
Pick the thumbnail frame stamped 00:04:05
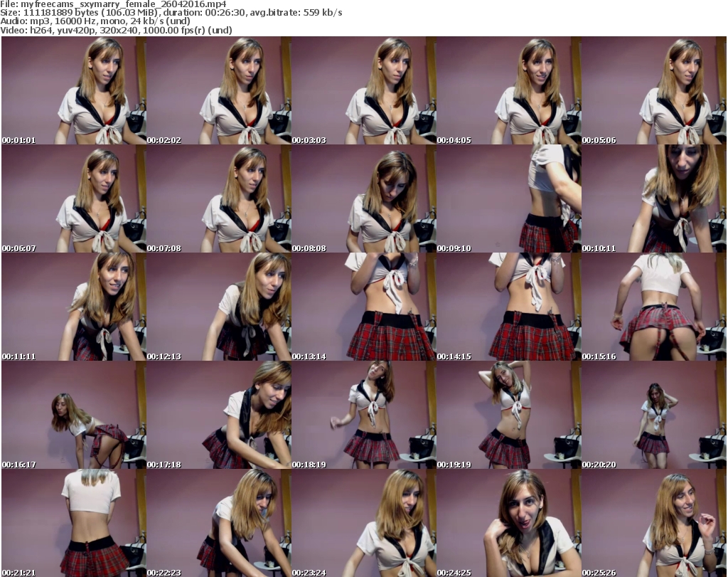509,90
